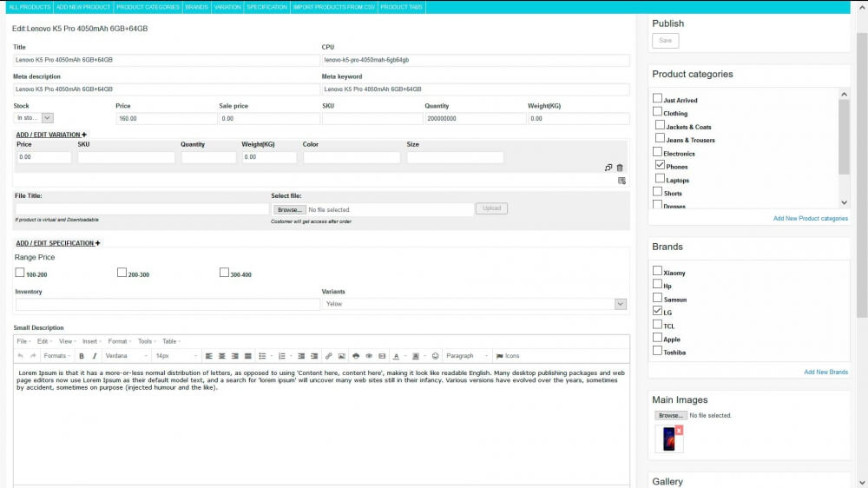Insert an emoticon with the smiley icon
868x488 pixels.
[435, 356]
